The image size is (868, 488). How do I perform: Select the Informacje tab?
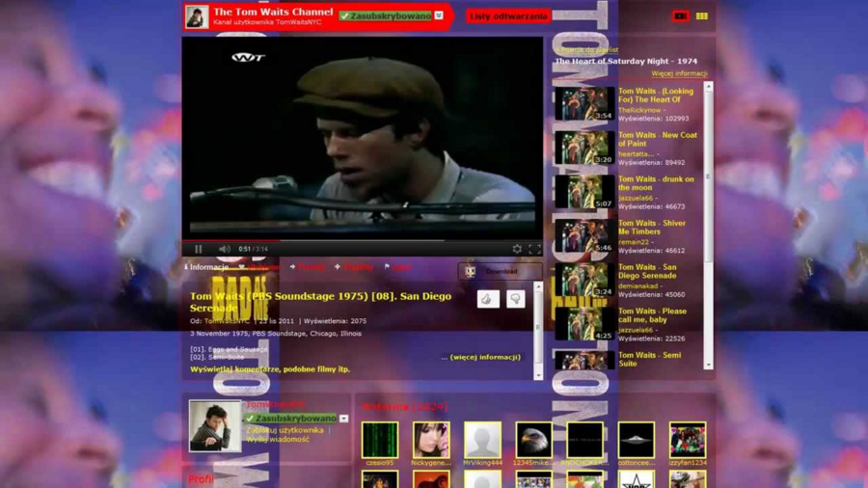[x=206, y=267]
